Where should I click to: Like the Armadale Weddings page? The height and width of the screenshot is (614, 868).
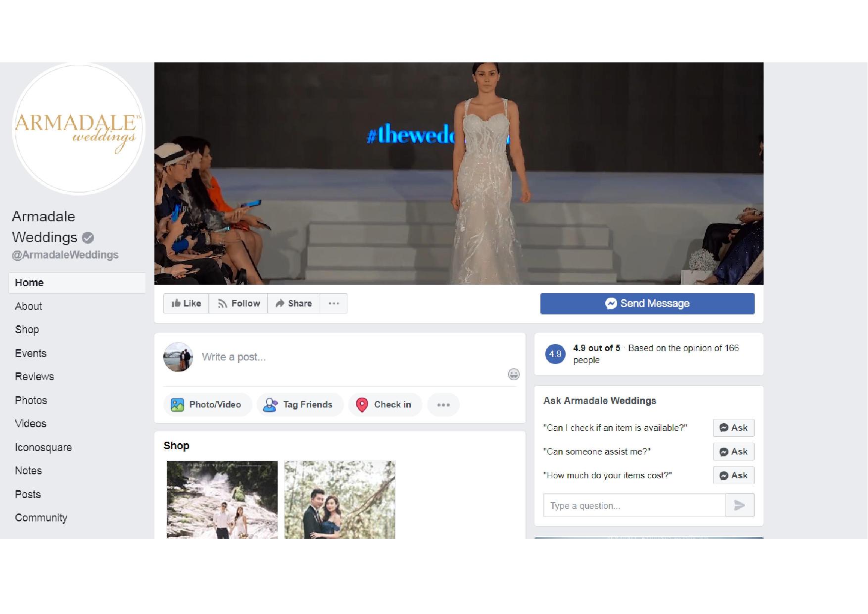pos(186,304)
